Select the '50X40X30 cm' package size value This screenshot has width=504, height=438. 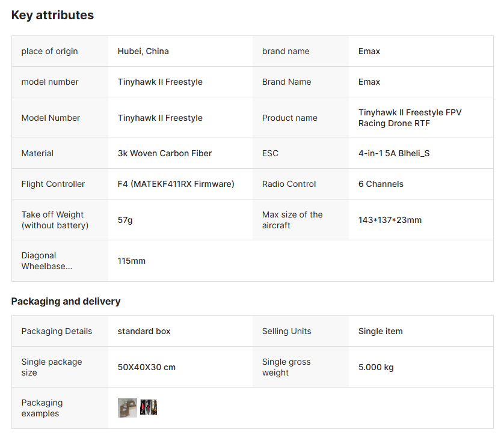click(146, 367)
